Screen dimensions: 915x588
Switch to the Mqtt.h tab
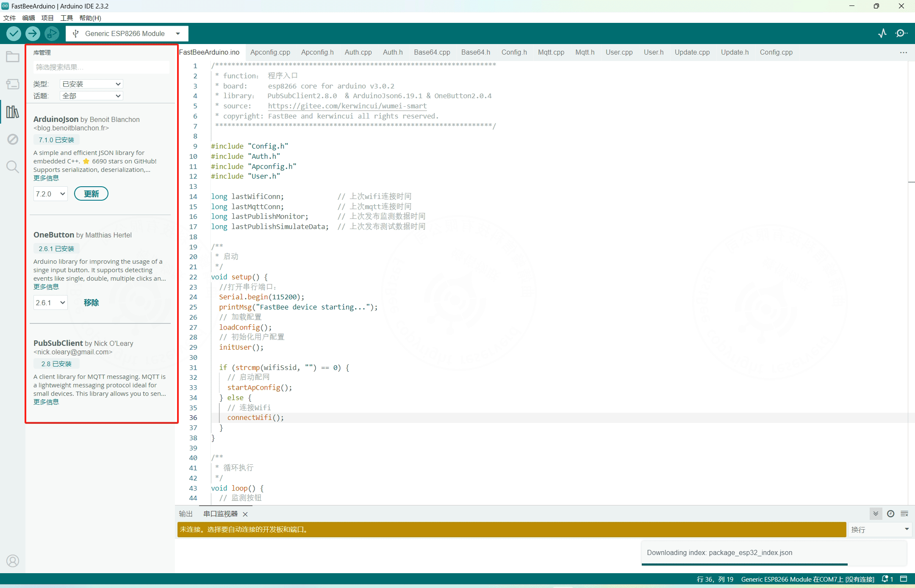coord(585,52)
